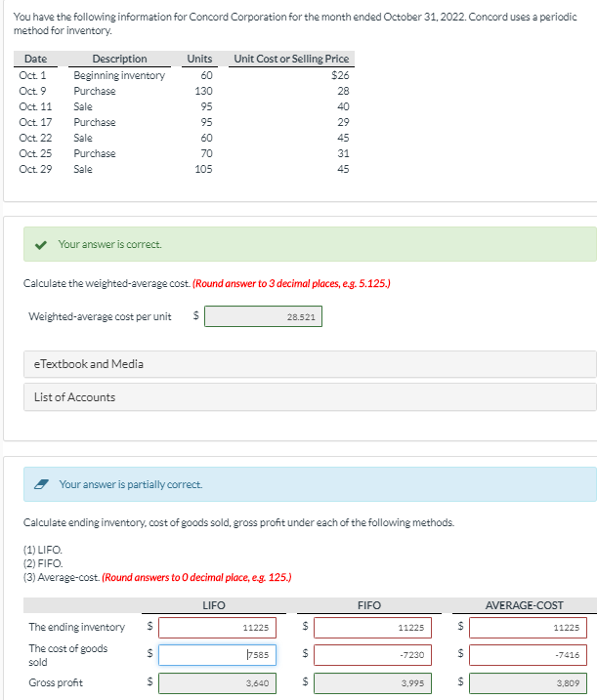Click the weighted-average cost per unit field
The image size is (597, 700).
point(263,316)
